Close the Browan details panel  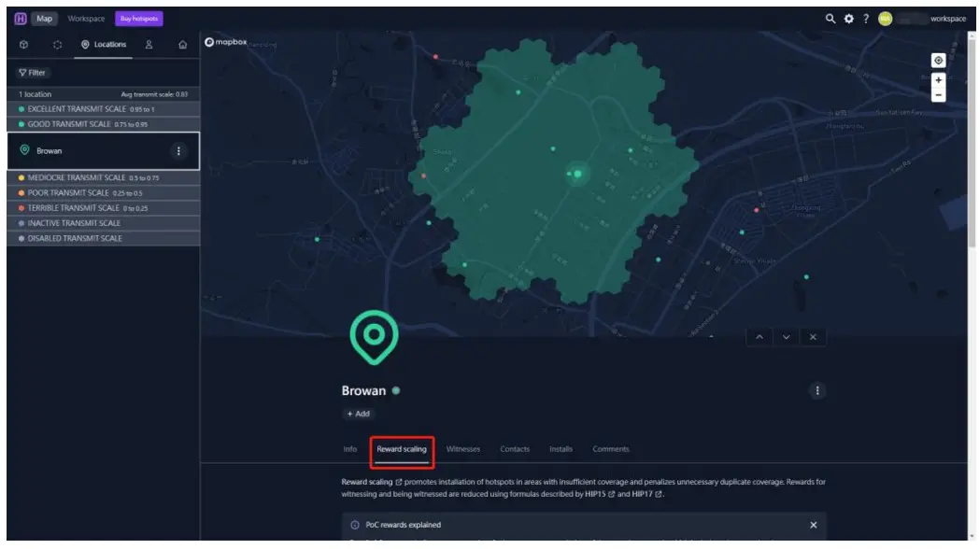(x=813, y=337)
